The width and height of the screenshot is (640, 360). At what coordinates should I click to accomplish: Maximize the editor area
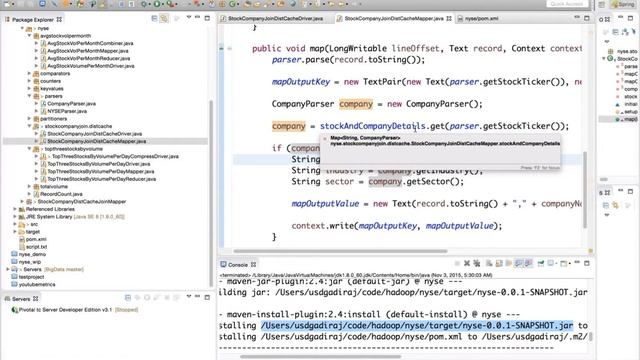click(x=587, y=18)
